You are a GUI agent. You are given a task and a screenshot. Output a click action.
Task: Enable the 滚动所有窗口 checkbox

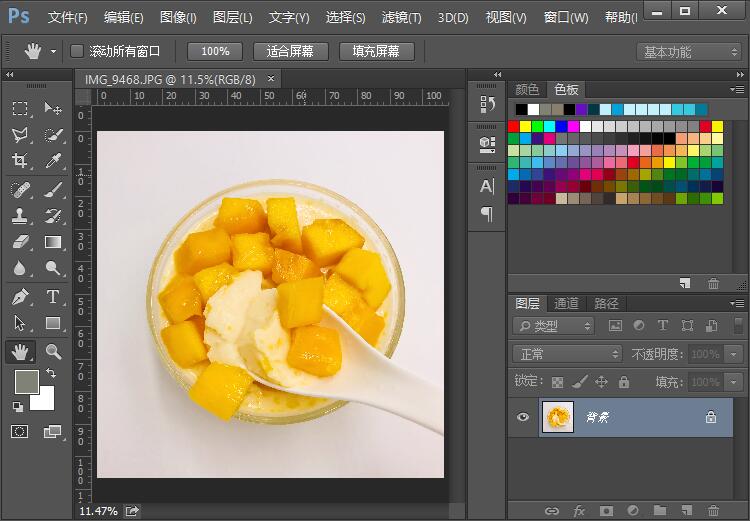77,51
